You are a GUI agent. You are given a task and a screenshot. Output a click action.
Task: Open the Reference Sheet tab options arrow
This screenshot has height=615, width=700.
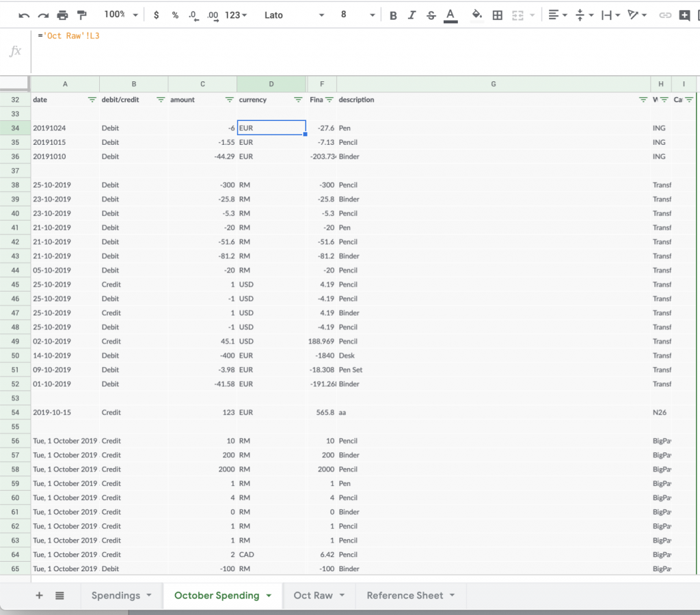[x=453, y=595]
